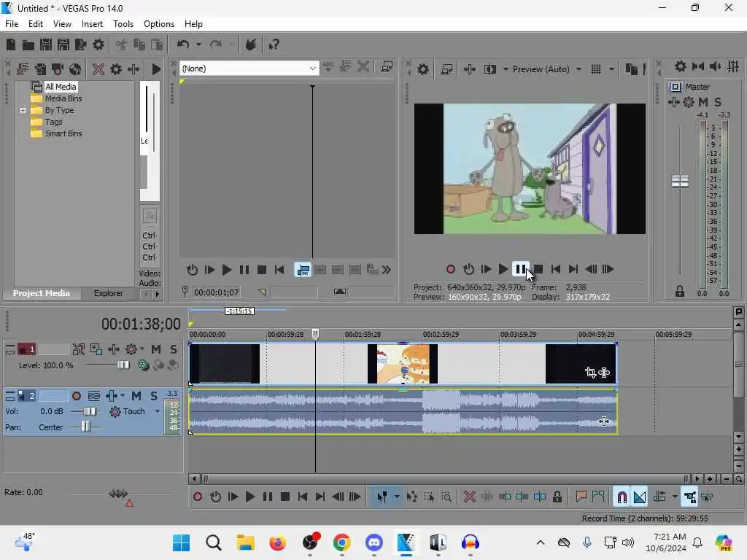Expand the By Type media folder
This screenshot has width=747, height=560.
[23, 111]
